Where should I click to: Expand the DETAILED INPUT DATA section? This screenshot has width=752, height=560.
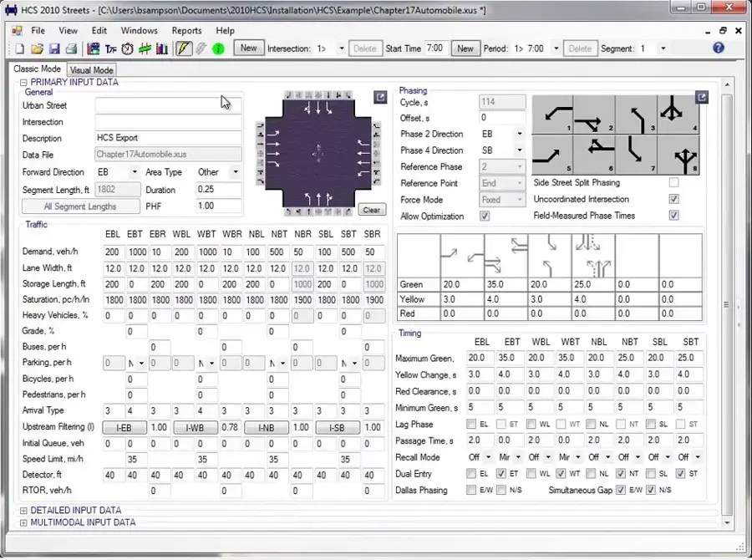click(23, 511)
